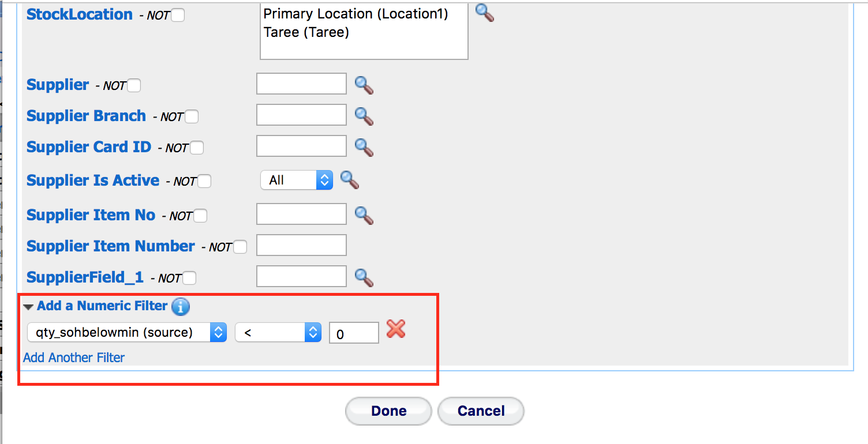The width and height of the screenshot is (868, 444).
Task: Click the Supplier search magnifier icon
Action: pyautogui.click(x=364, y=85)
